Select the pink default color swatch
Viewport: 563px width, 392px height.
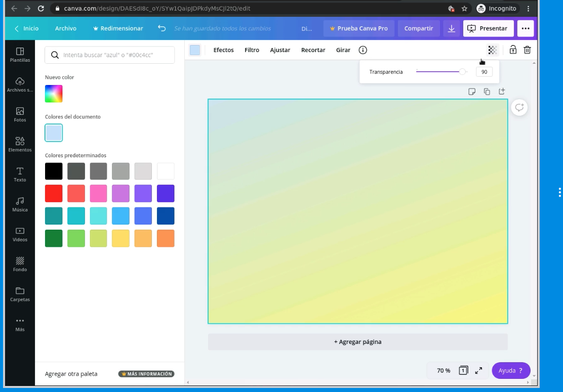click(x=98, y=193)
